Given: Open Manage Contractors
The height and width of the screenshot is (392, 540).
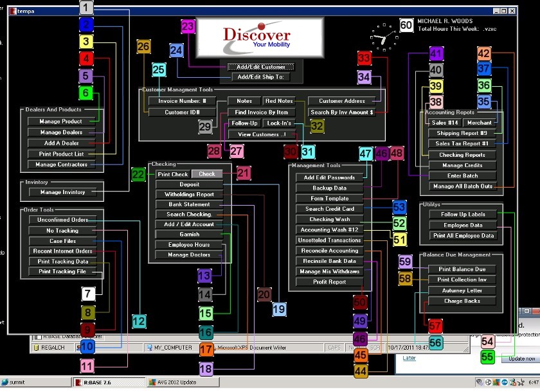Looking at the screenshot, I should click(61, 165).
